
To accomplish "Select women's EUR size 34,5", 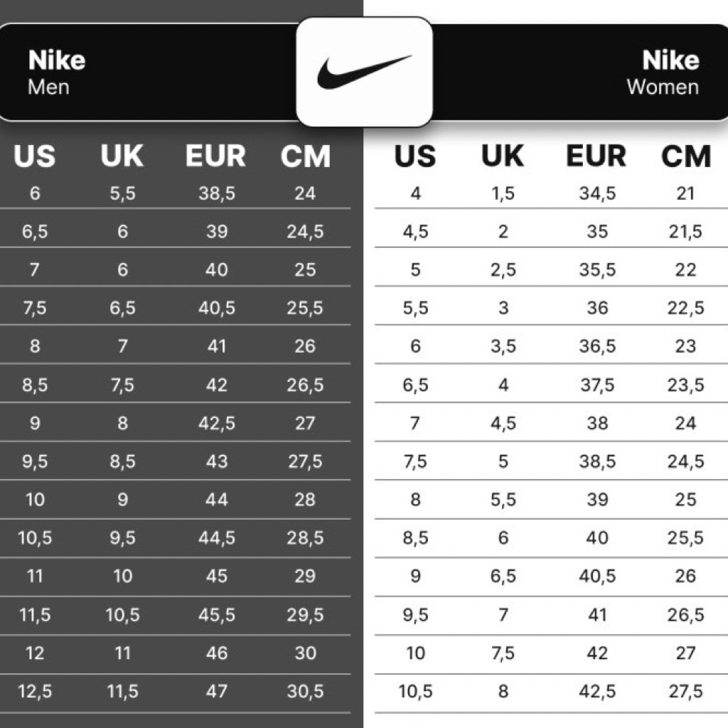I will 597,193.
